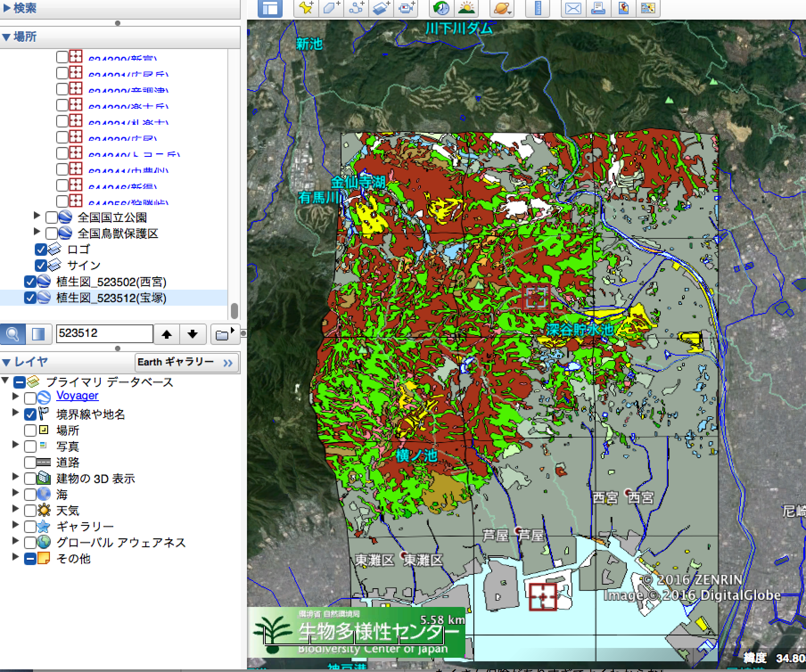Enable the 建物の 3D 表示 checkbox
This screenshot has height=672, width=806.
pos(30,479)
